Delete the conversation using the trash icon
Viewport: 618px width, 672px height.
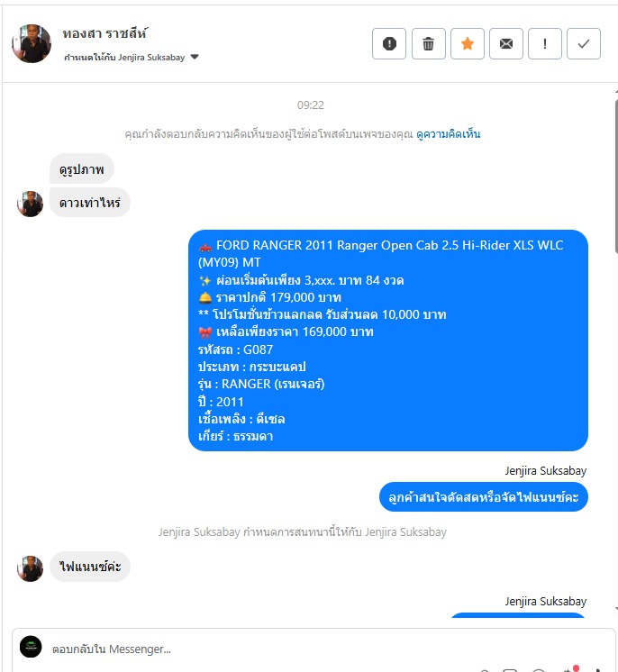click(428, 43)
